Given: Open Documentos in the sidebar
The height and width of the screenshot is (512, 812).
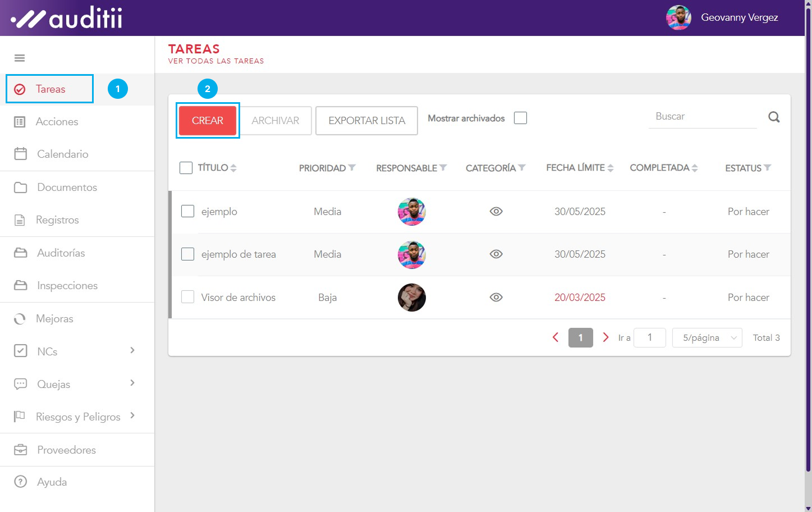Looking at the screenshot, I should click(x=67, y=187).
